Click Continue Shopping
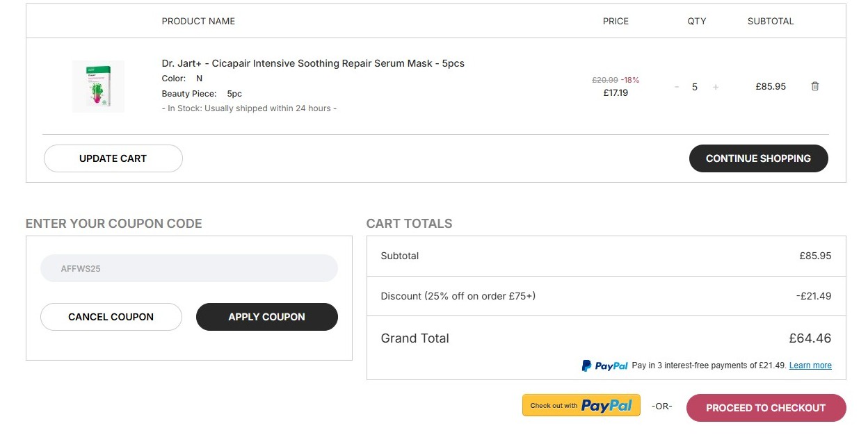Screen dimensions: 868x435 pyautogui.click(x=758, y=158)
